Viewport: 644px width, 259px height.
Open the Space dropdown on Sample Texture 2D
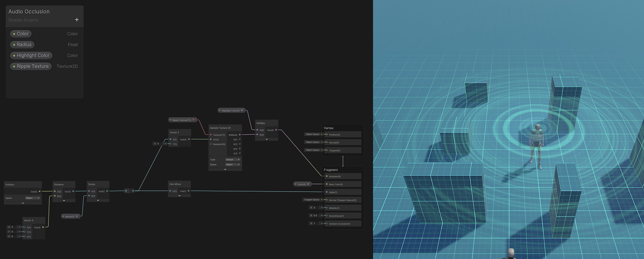pyautogui.click(x=233, y=164)
